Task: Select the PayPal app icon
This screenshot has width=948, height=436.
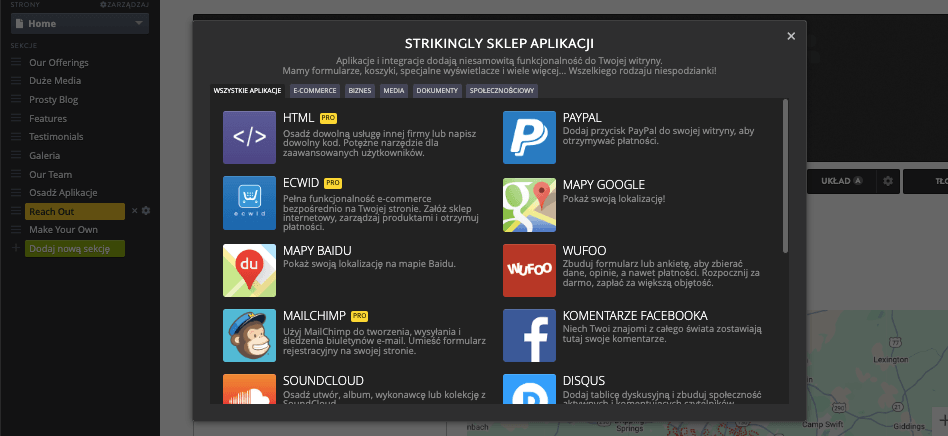Action: coord(529,137)
